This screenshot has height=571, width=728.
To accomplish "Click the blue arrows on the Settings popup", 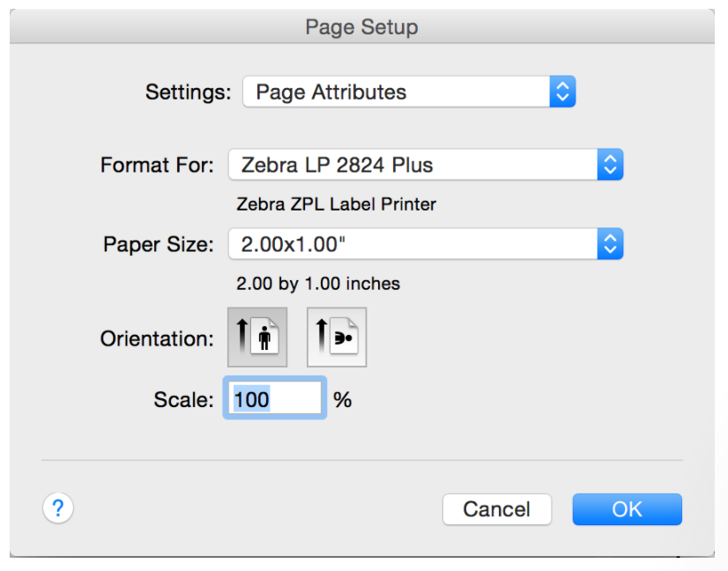I will coord(562,92).
